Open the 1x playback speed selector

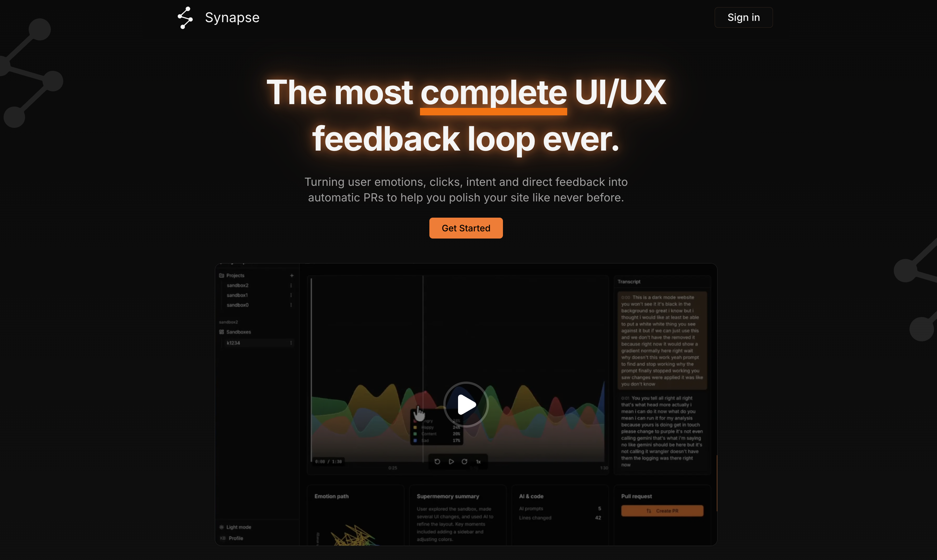pos(478,462)
